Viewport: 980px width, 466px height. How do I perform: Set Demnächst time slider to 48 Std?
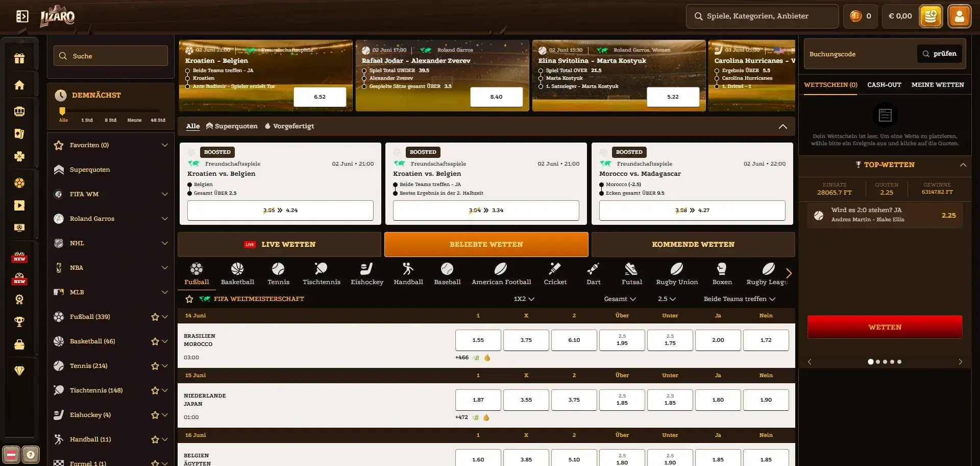tap(158, 120)
